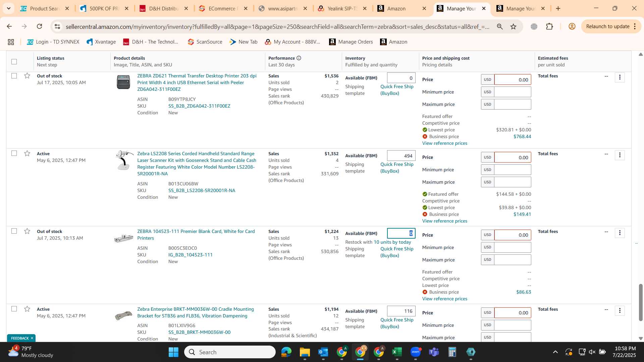Image resolution: width=644 pixels, height=362 pixels.
Task: Open actions menu for BRKT-MM0036W-00 listing
Action: click(620, 311)
